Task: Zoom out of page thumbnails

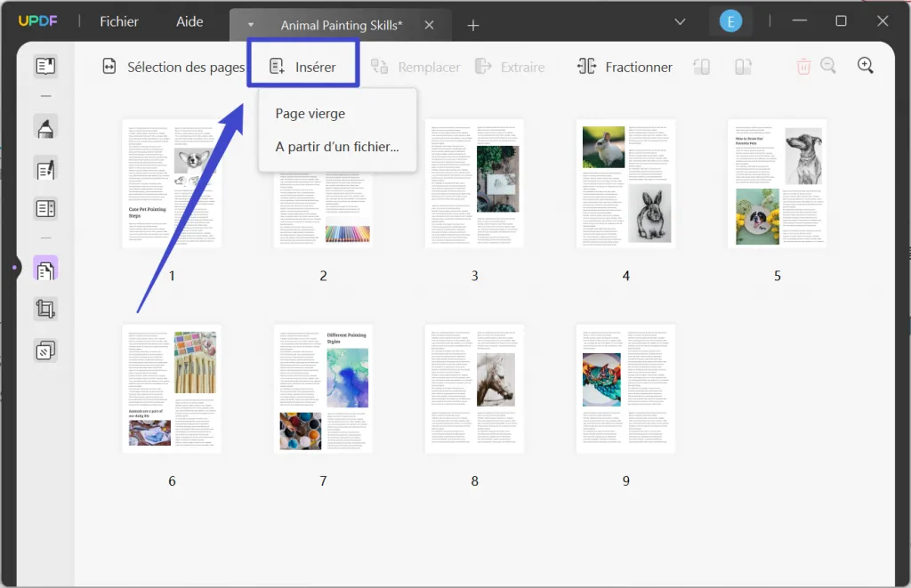Action: click(x=829, y=66)
